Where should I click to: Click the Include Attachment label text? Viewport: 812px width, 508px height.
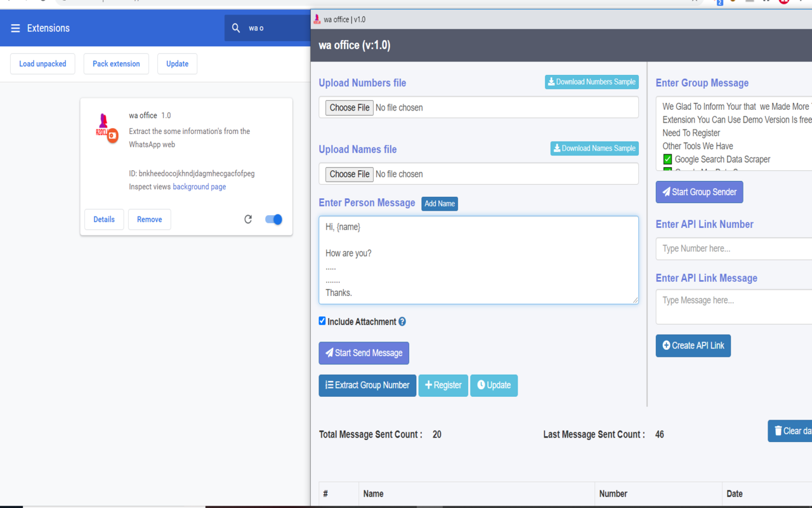pos(362,322)
